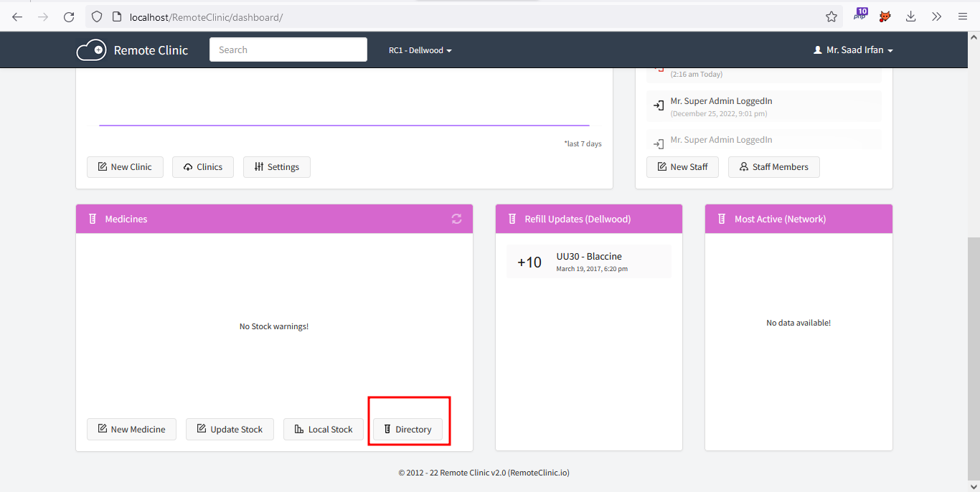Refresh the Medicines panel with the sync icon
This screenshot has width=980, height=492.
(x=456, y=219)
